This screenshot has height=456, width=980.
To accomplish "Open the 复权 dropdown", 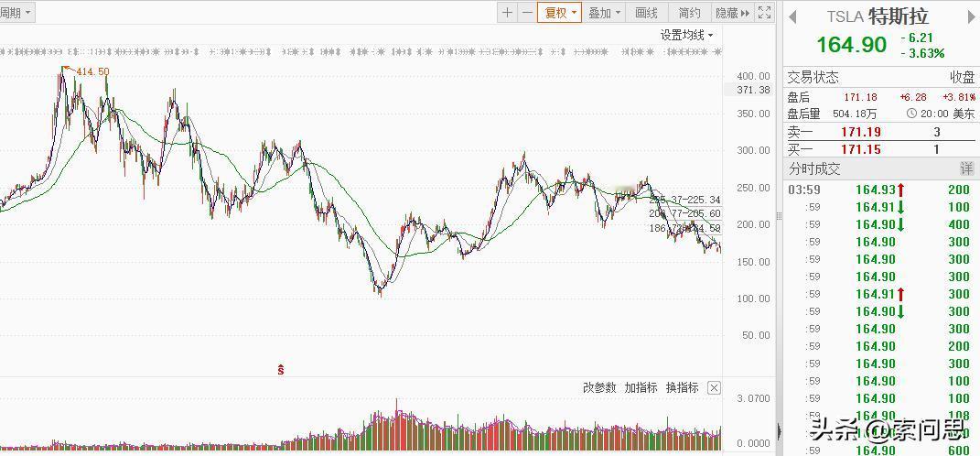I will (x=559, y=13).
